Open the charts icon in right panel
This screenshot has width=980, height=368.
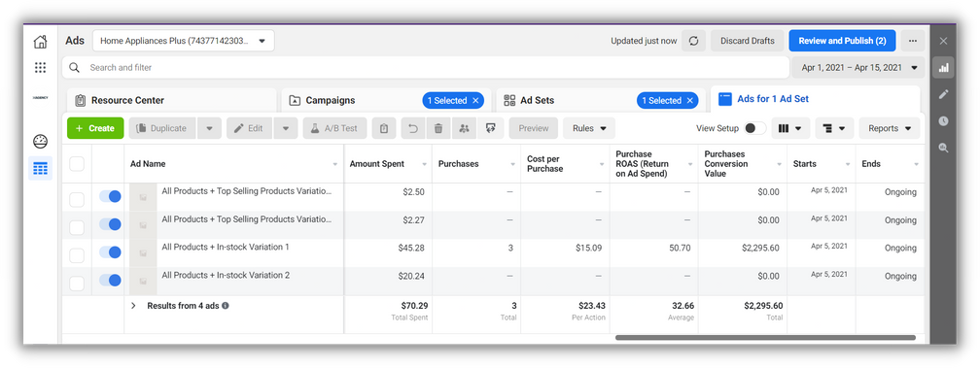pyautogui.click(x=943, y=67)
